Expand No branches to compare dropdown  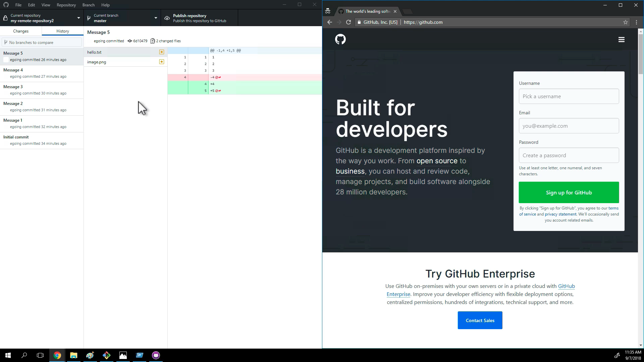point(42,42)
